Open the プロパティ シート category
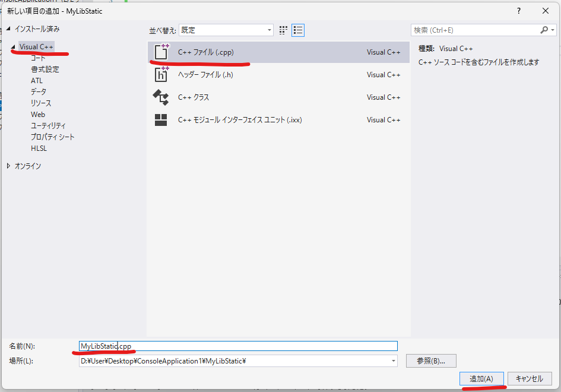Screen dimensions: 561x392 pos(53,137)
